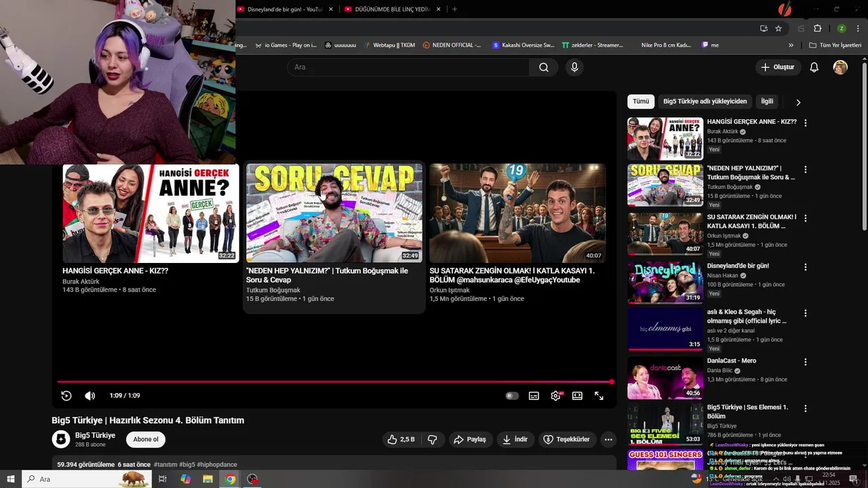This screenshot has height=488, width=868.
Task: Open the io Games bookmark
Action: click(x=285, y=45)
